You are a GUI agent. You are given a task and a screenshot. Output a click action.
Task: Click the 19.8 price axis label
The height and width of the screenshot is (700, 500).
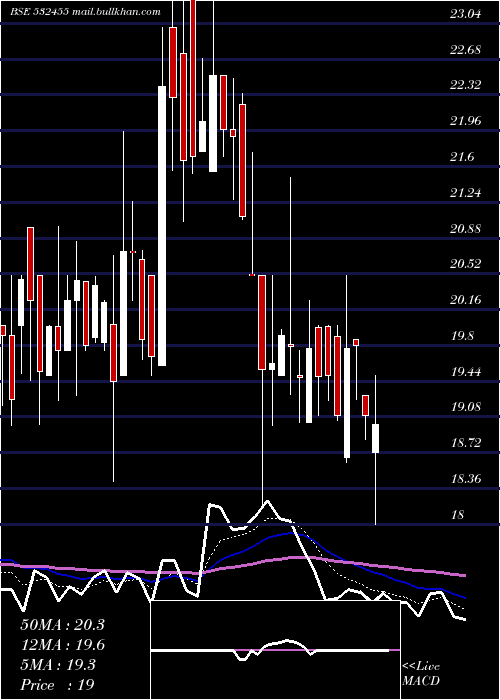(x=462, y=336)
